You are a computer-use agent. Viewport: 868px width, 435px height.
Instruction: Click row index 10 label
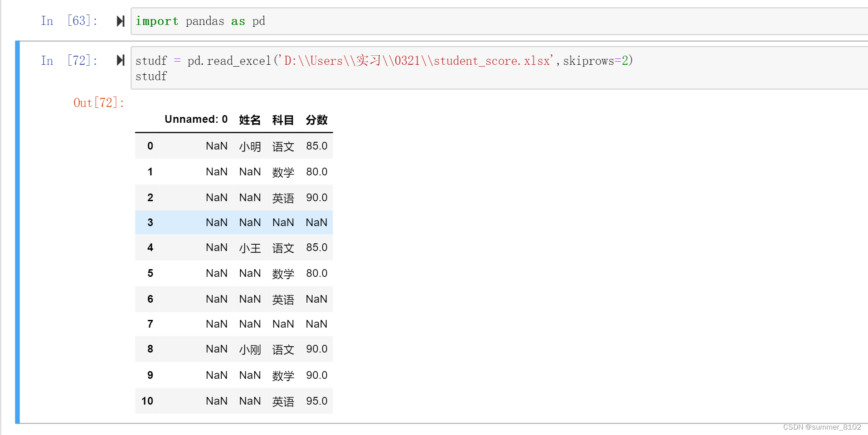[x=147, y=401]
